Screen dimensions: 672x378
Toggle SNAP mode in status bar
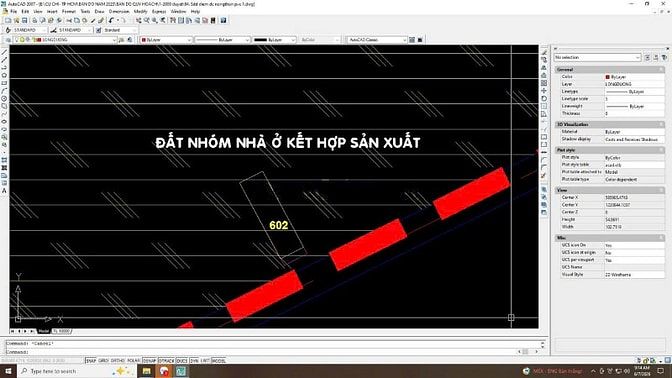coord(91,361)
